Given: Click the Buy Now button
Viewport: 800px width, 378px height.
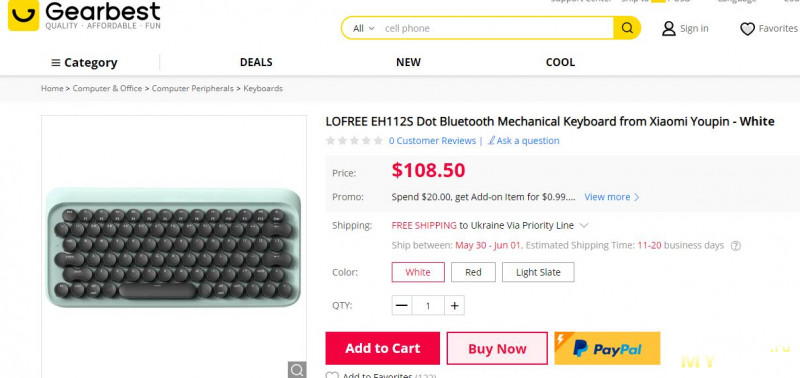Looking at the screenshot, I should coord(497,348).
